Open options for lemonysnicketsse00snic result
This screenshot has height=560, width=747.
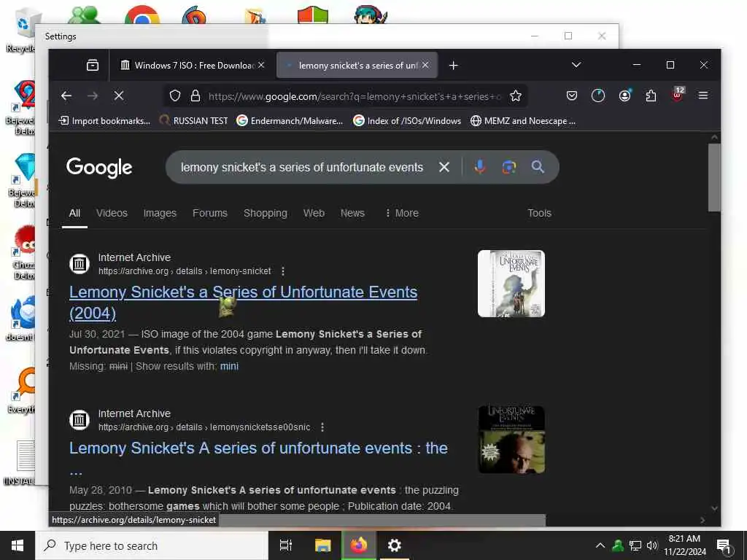[322, 427]
